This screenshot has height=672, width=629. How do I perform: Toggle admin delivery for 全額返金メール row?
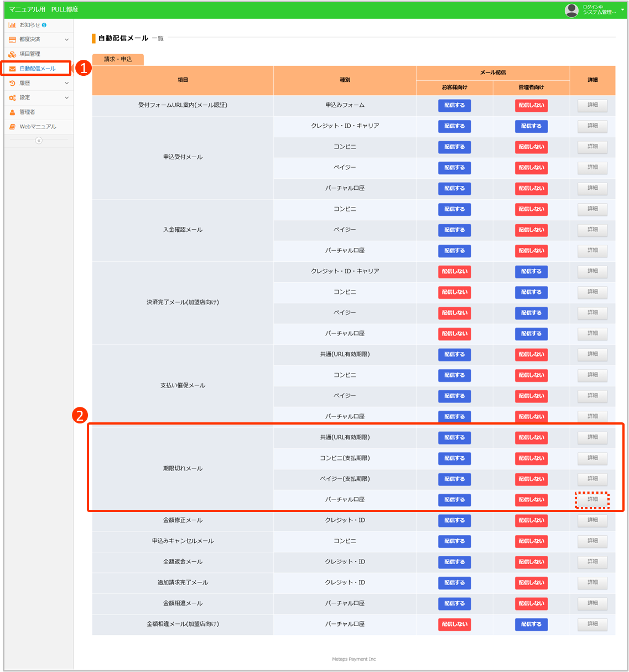tap(531, 562)
